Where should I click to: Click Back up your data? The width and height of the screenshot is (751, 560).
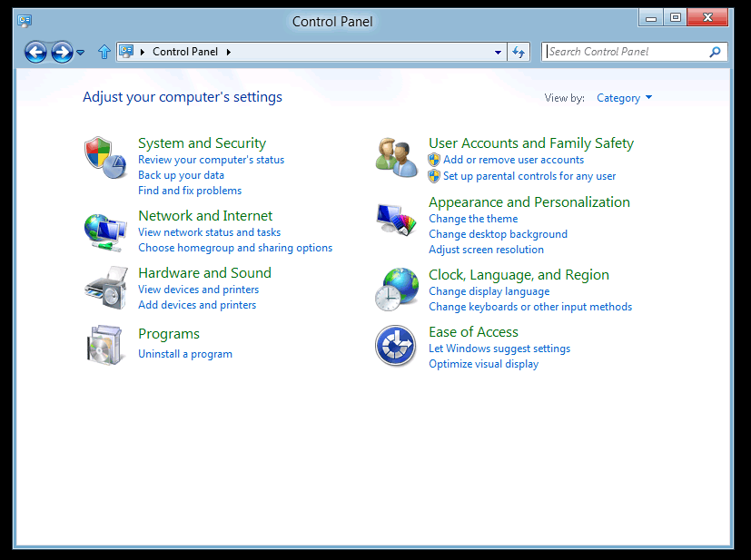tap(181, 174)
